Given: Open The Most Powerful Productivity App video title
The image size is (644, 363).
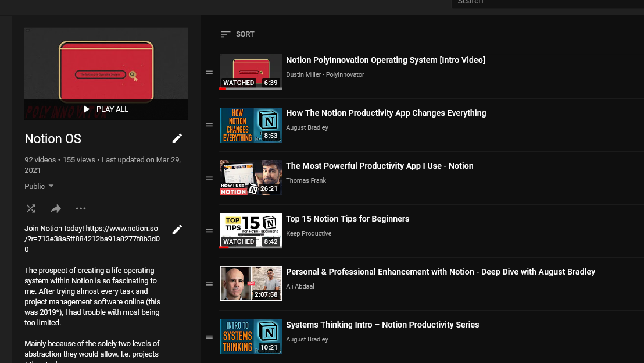Looking at the screenshot, I should click(x=380, y=166).
